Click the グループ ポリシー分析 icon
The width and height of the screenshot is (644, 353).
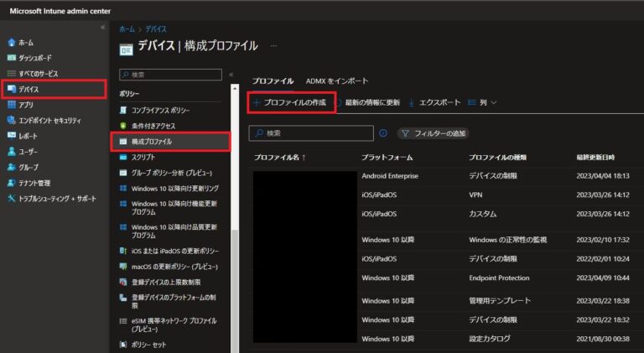(122, 173)
